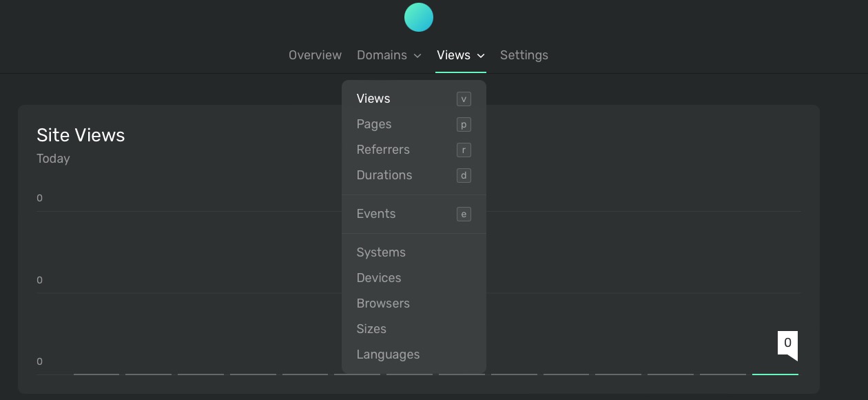Expand the Domains dropdown in the navigation
The image size is (868, 400).
point(389,55)
